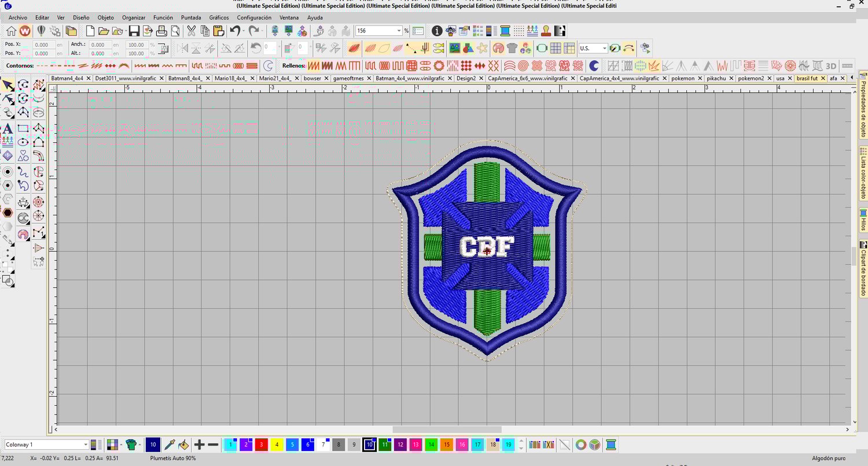The image size is (868, 466).
Task: Click the Copy icon
Action: 205,31
